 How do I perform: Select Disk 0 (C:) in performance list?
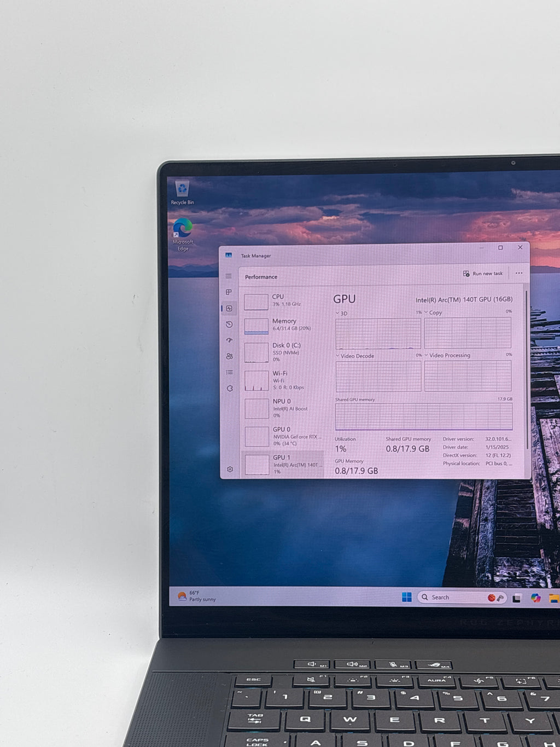click(283, 352)
